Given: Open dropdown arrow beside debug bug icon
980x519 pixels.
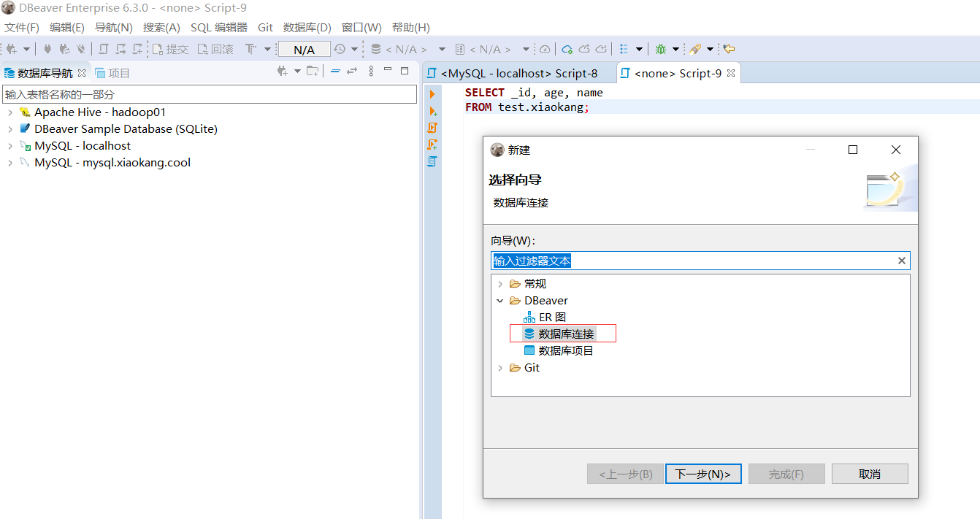Looking at the screenshot, I should click(x=675, y=49).
